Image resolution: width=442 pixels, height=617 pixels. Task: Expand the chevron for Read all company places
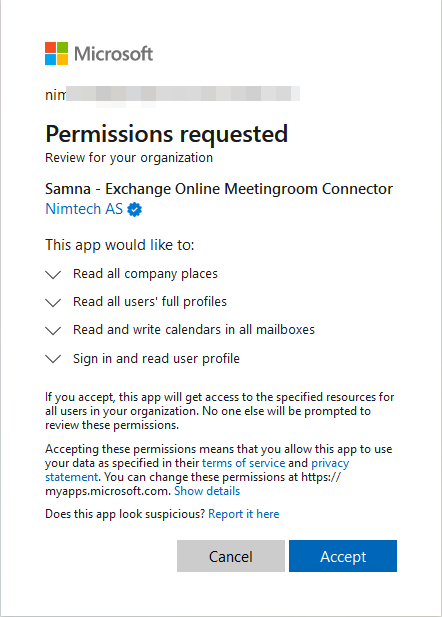click(53, 274)
